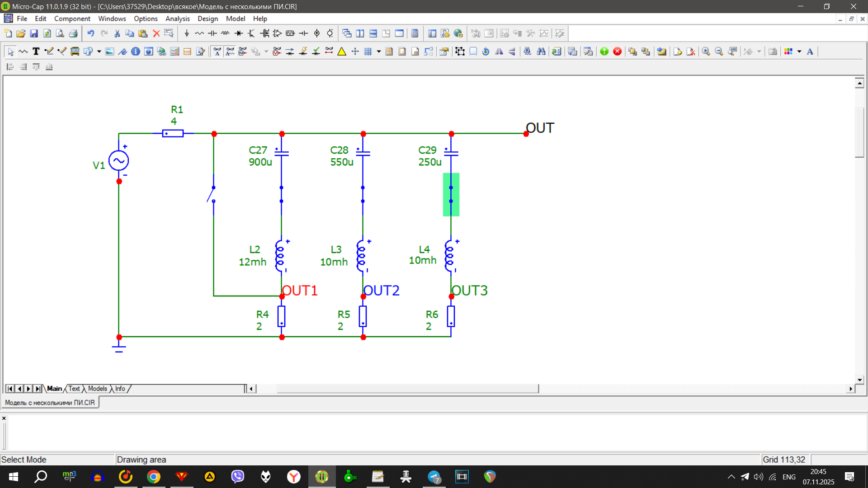Click the vertical scrollbar down arrow

pos(859,380)
